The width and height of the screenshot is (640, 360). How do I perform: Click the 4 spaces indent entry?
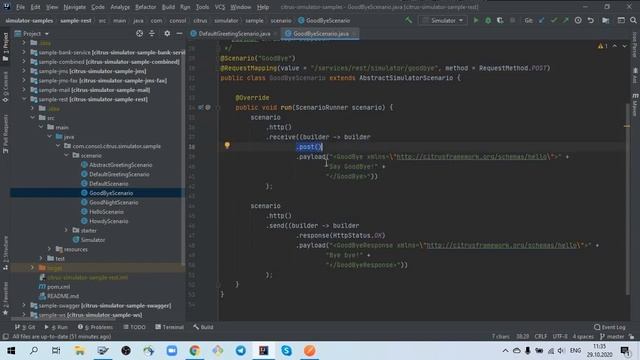coord(583,337)
